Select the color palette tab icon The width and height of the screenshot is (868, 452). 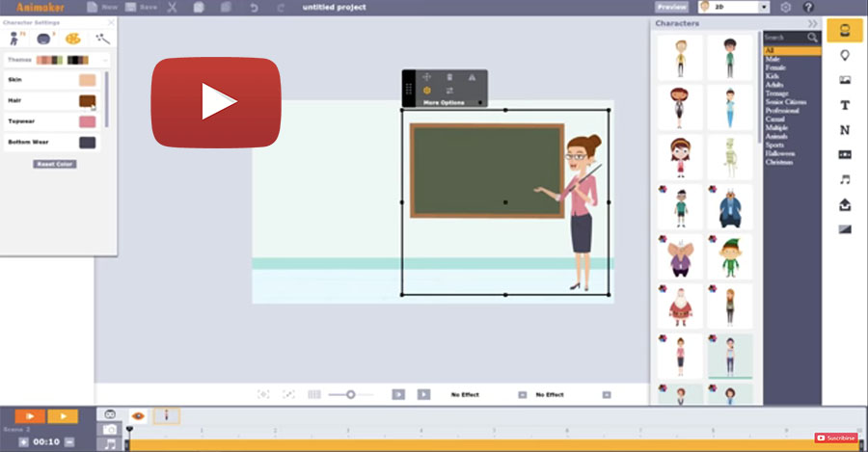(72, 39)
